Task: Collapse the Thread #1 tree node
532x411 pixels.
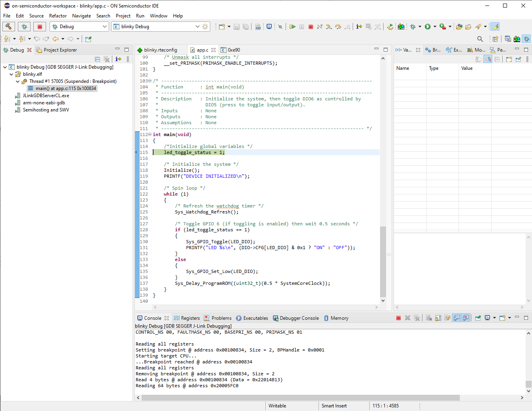Action: (x=18, y=81)
